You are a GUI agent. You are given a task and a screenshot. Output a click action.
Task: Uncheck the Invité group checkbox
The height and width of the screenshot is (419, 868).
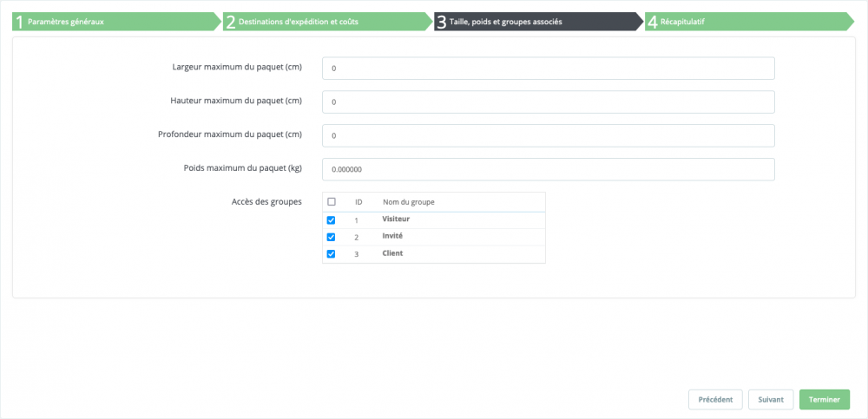point(332,237)
